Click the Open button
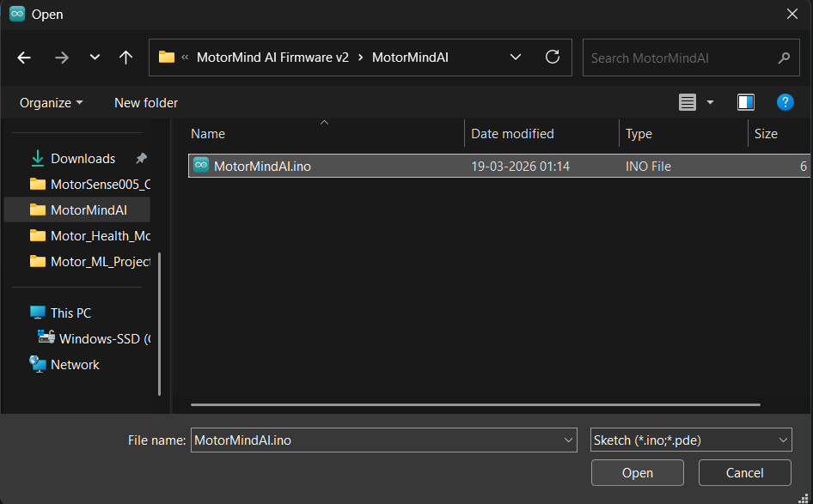 click(637, 473)
